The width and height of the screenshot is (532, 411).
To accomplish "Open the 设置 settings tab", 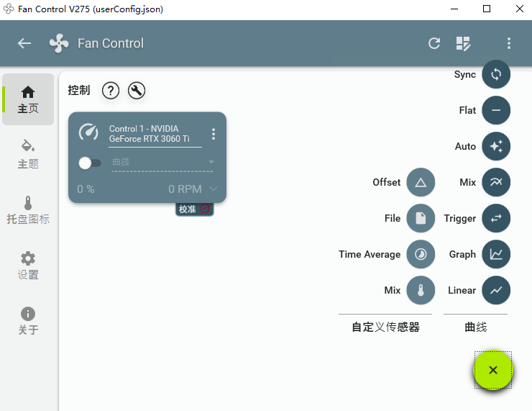I will [28, 265].
